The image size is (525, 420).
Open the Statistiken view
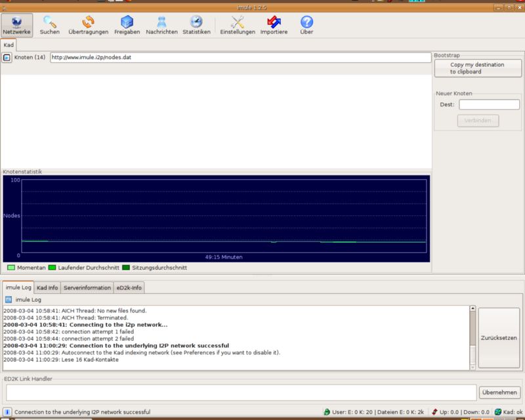(x=196, y=25)
